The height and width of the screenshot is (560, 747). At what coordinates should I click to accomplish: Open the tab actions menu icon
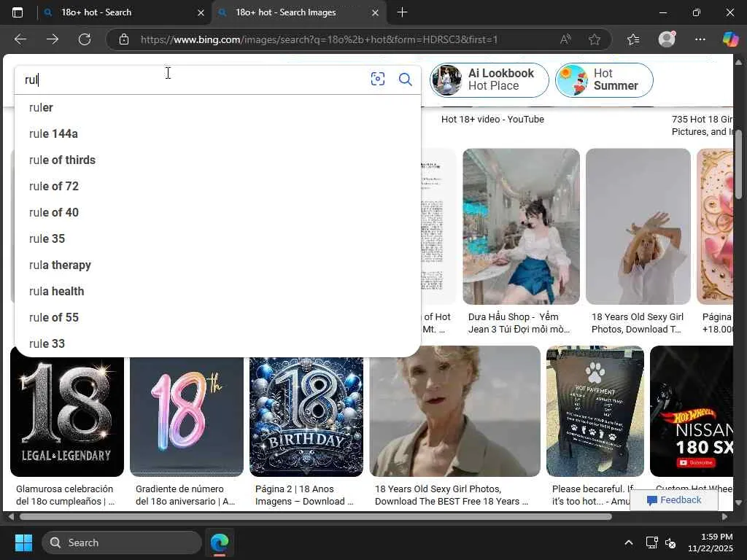click(18, 12)
